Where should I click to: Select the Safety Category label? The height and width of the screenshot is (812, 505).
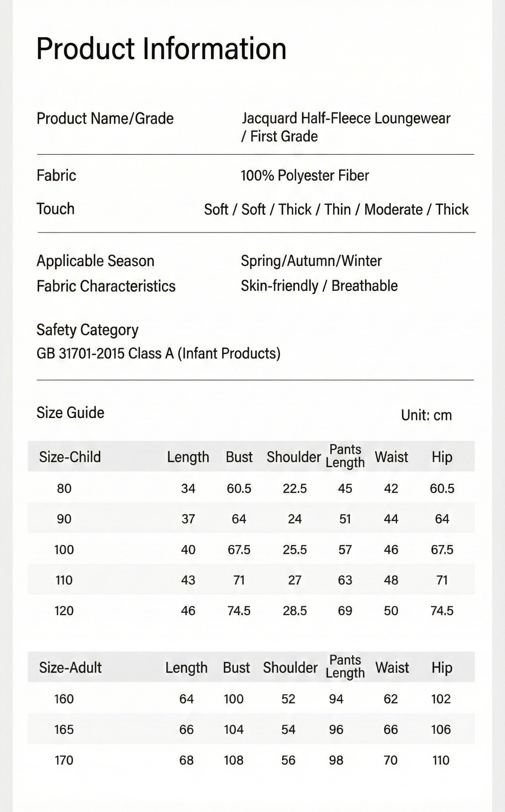[87, 330]
